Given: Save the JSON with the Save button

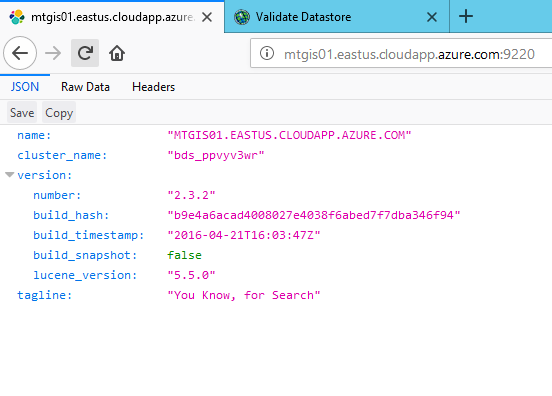Looking at the screenshot, I should (x=22, y=113).
